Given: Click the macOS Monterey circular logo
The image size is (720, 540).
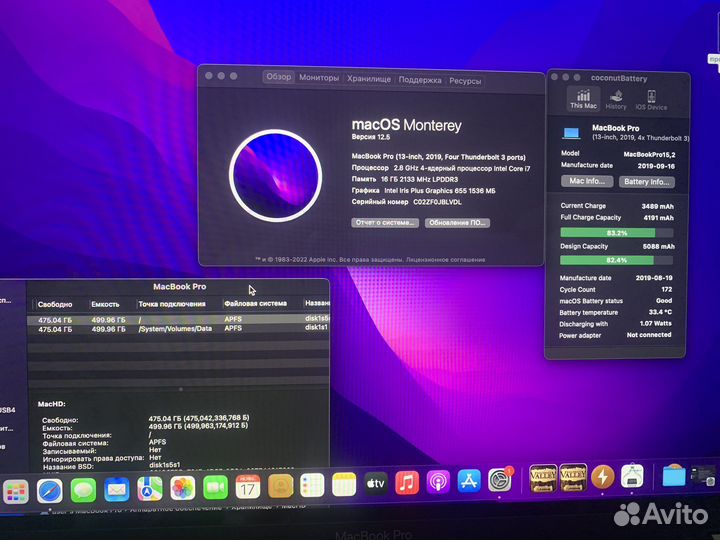Looking at the screenshot, I should coord(275,176).
